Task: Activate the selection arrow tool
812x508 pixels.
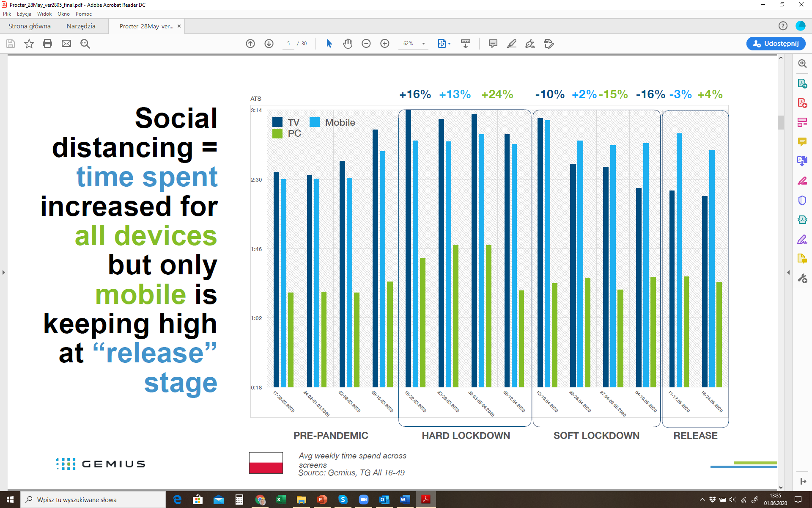Action: pyautogui.click(x=329, y=44)
